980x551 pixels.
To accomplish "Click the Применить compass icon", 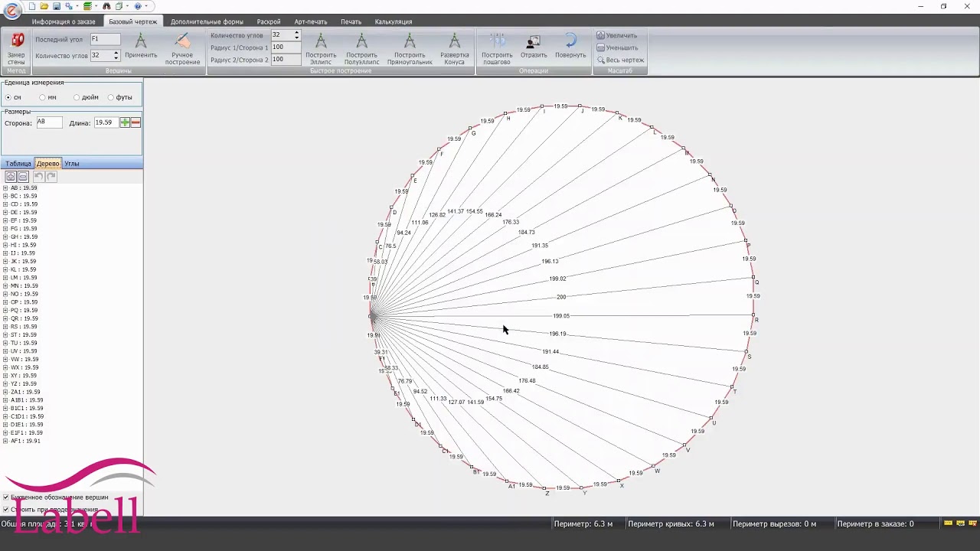I will tap(141, 41).
